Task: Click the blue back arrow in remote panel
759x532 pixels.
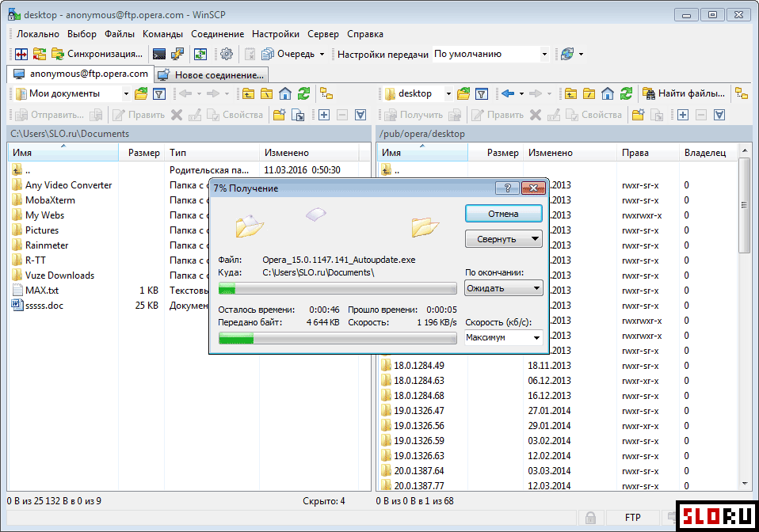Action: (x=508, y=94)
